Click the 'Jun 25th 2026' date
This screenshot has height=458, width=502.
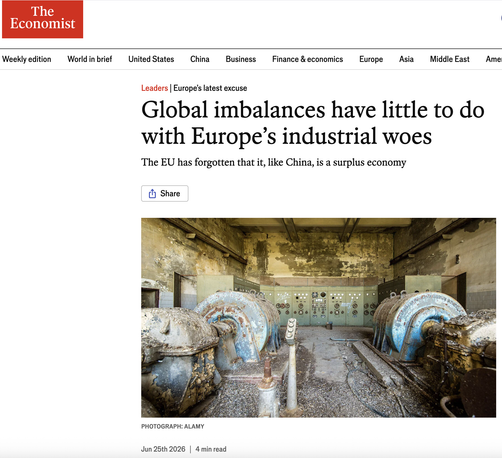coord(163,449)
